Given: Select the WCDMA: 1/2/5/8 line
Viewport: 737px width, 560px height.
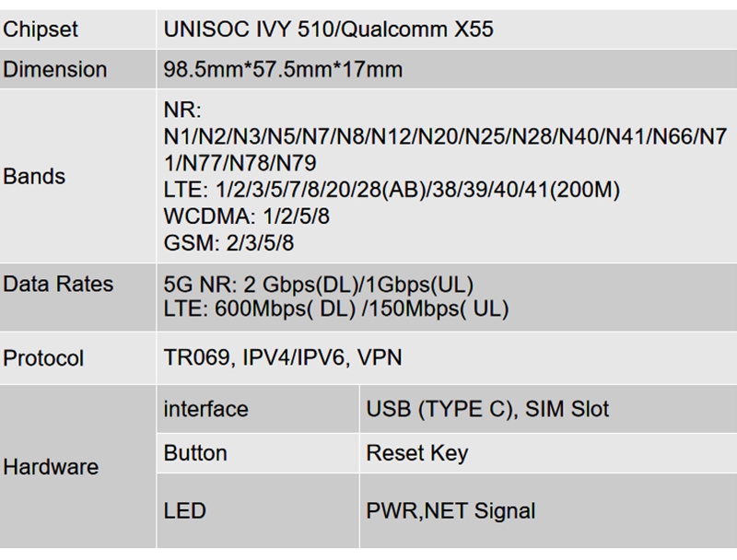Looking at the screenshot, I should (246, 216).
